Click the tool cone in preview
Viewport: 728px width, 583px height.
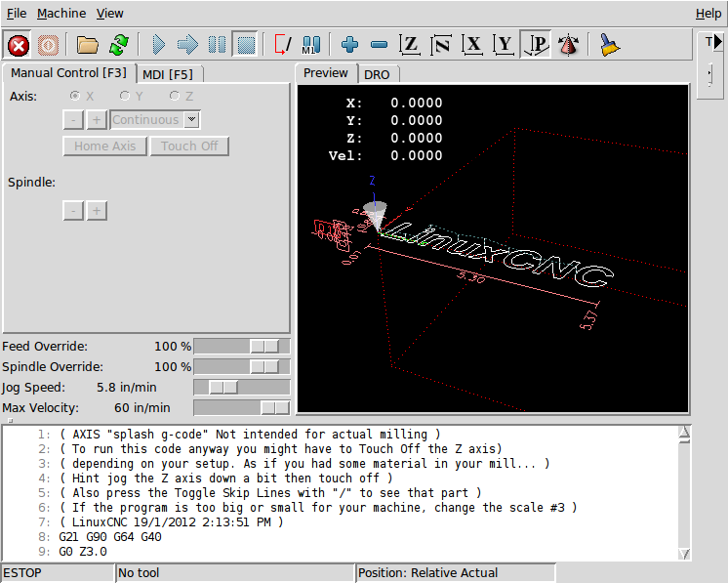pos(375,216)
